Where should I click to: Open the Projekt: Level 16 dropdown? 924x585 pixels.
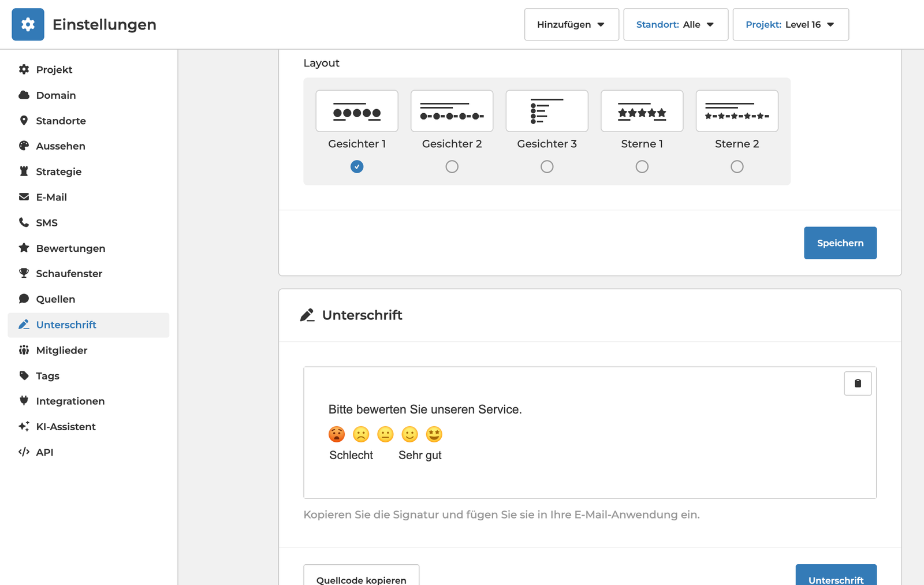tap(790, 24)
